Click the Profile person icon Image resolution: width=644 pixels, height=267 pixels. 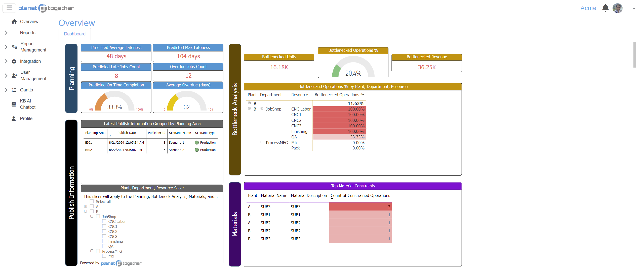pos(14,119)
